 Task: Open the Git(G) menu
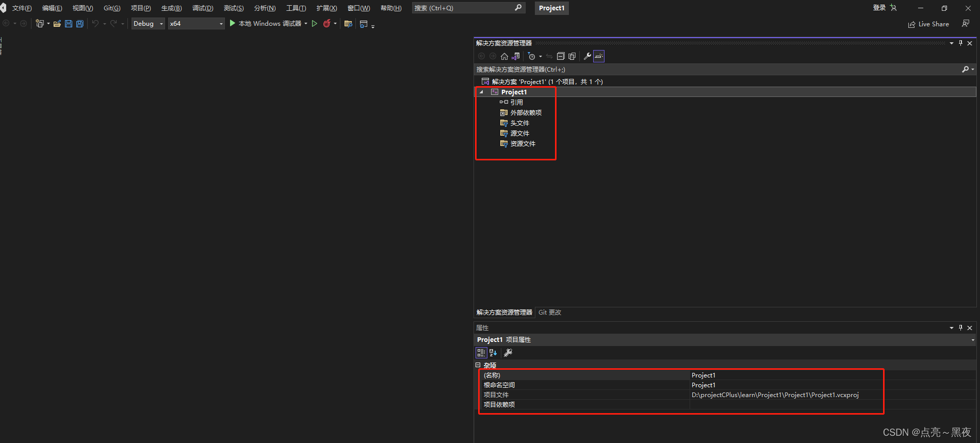click(112, 8)
